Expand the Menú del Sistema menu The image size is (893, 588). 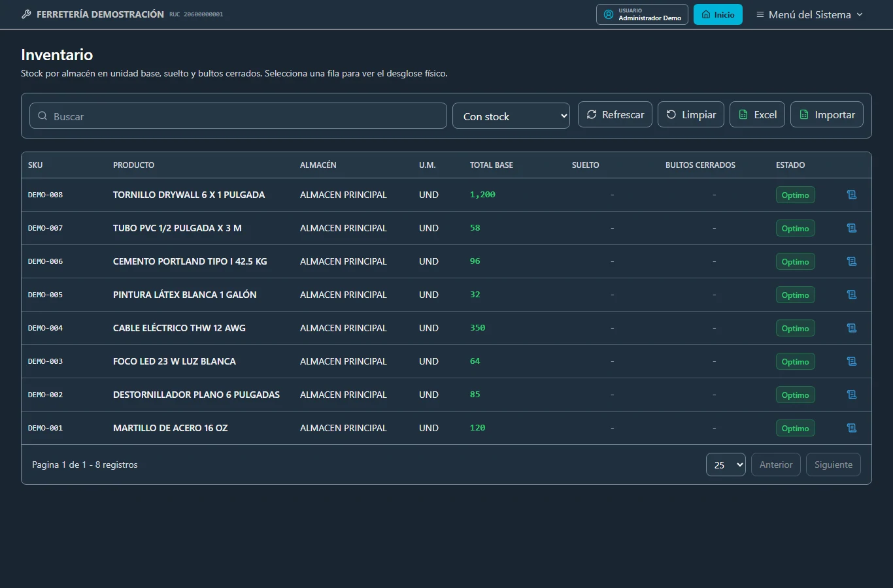click(809, 14)
